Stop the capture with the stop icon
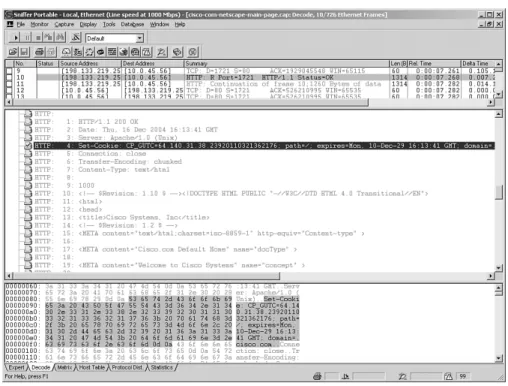Image resolution: width=508 pixels, height=386 pixels. click(38, 38)
